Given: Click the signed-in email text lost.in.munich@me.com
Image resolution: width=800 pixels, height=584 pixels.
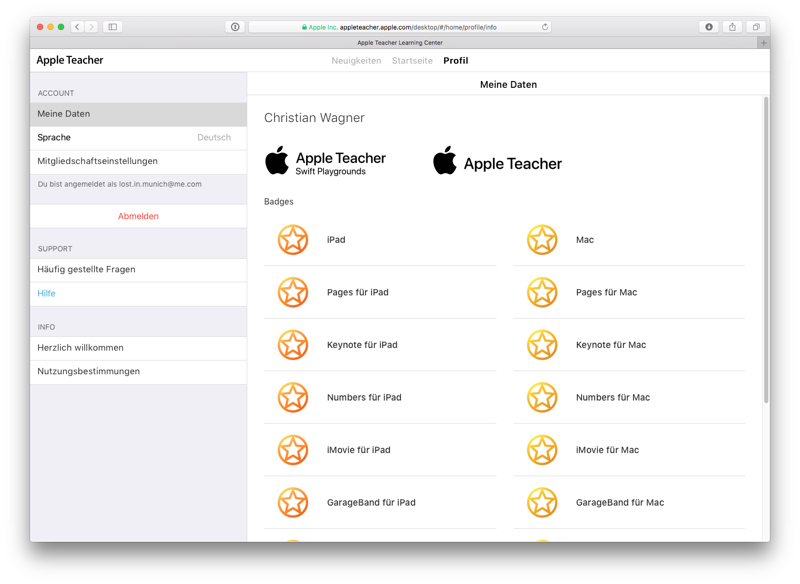Looking at the screenshot, I should [x=160, y=184].
